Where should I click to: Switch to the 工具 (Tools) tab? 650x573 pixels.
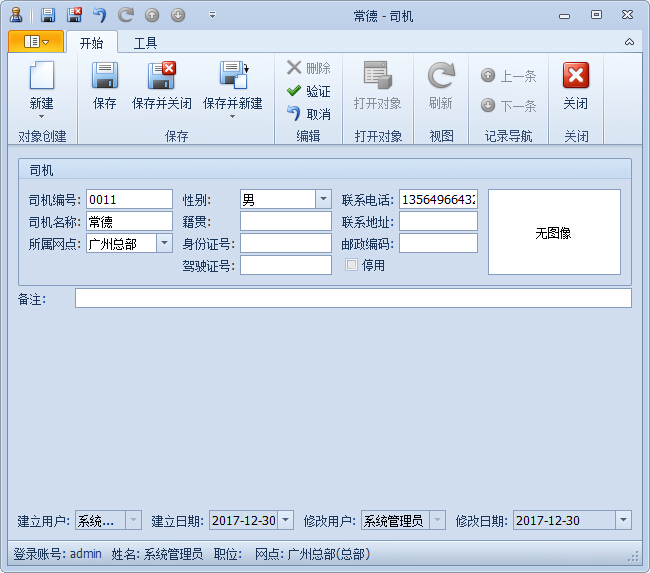pos(145,43)
